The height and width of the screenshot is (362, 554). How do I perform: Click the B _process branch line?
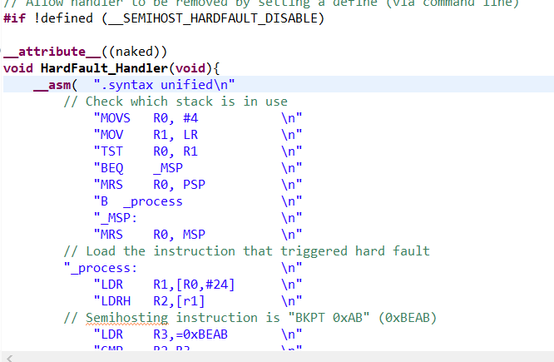pyautogui.click(x=198, y=201)
